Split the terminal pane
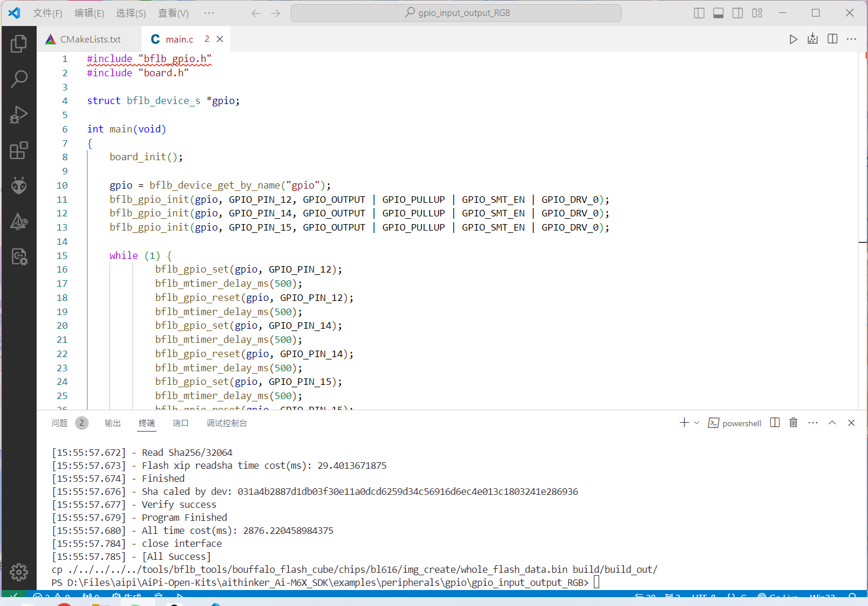 pyautogui.click(x=775, y=423)
